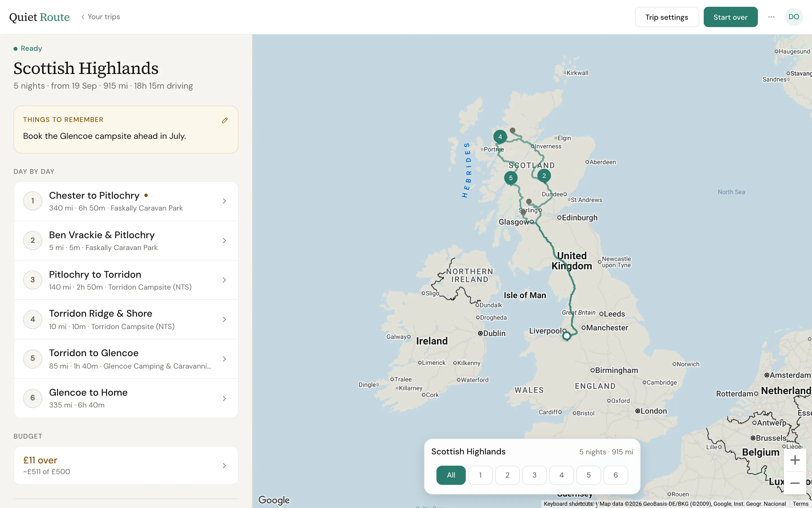Click the day 1 number badge
Viewport: 812px width, 508px height.
point(32,201)
